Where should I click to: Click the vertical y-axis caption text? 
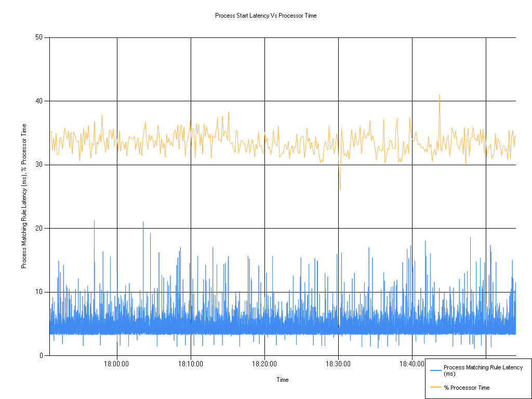click(23, 194)
